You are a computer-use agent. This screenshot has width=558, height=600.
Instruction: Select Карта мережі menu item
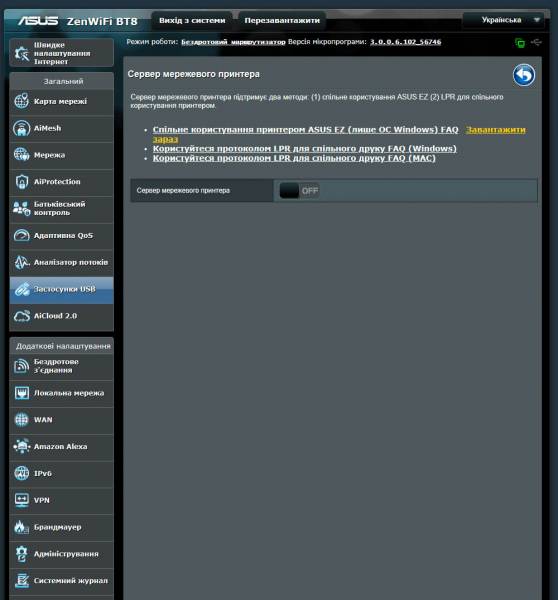pos(62,101)
